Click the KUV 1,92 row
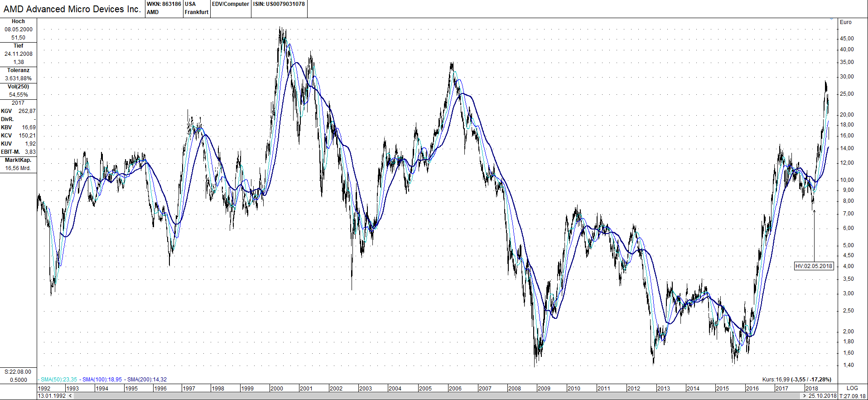This screenshot has height=400, width=868. [x=18, y=144]
